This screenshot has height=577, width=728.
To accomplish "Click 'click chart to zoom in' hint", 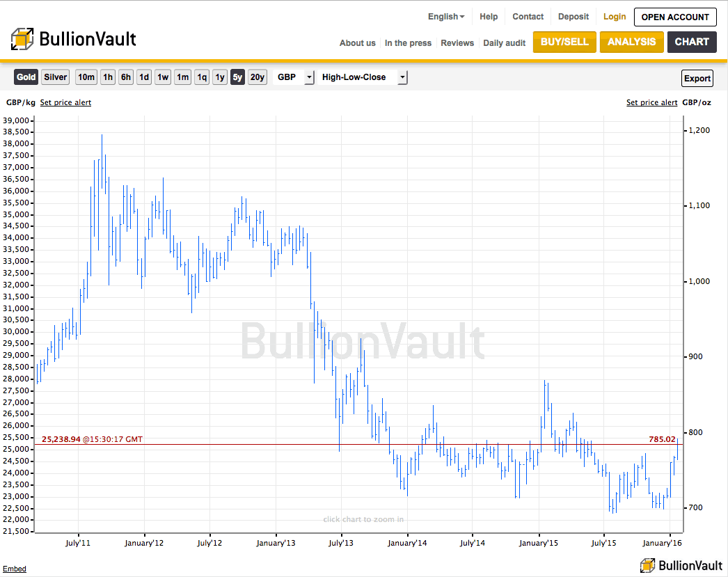I will pyautogui.click(x=363, y=519).
